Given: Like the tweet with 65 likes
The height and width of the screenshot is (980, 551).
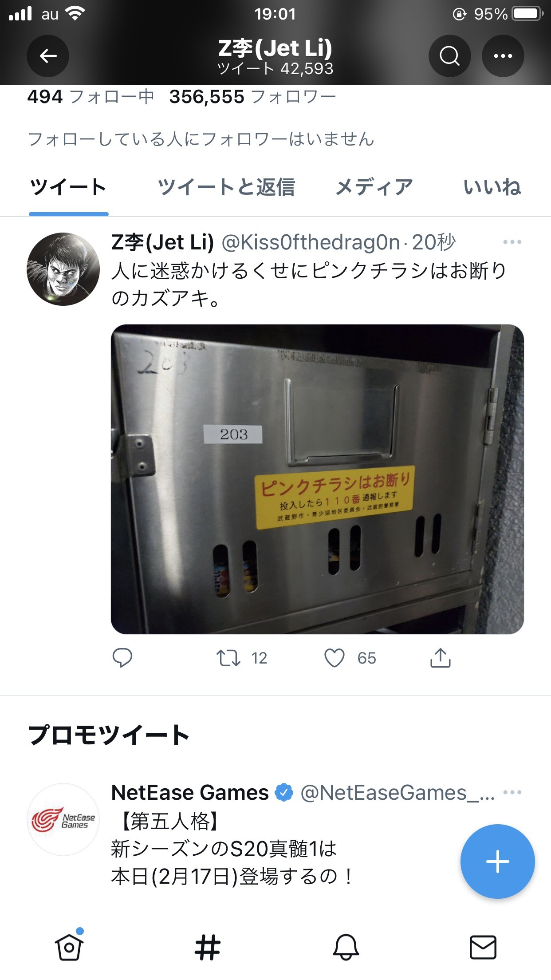Looking at the screenshot, I should pyautogui.click(x=335, y=658).
